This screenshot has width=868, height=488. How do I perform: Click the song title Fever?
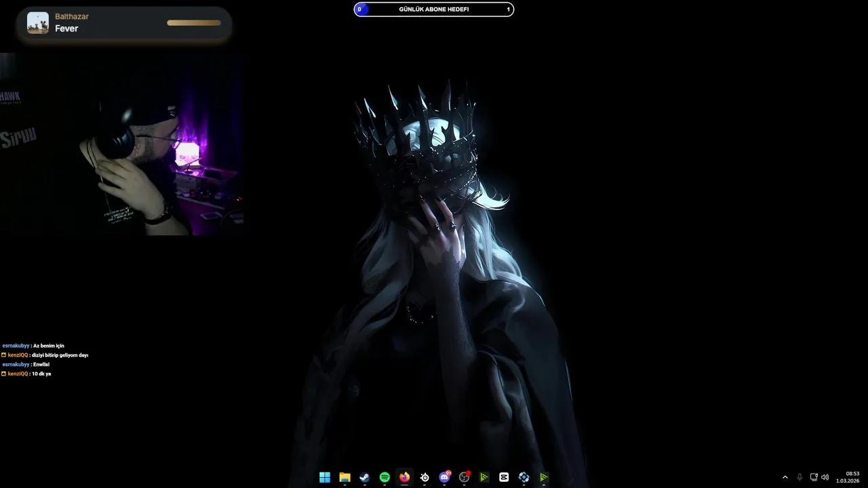point(66,28)
